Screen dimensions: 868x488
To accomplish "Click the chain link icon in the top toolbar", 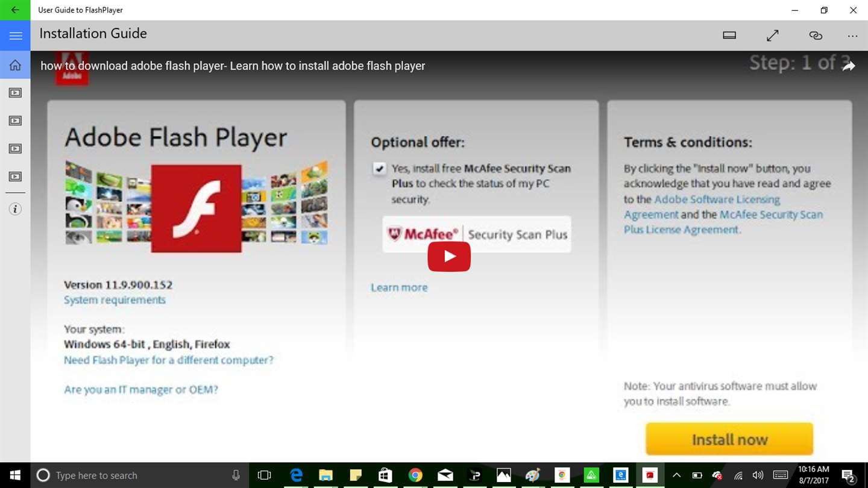I will tap(816, 36).
